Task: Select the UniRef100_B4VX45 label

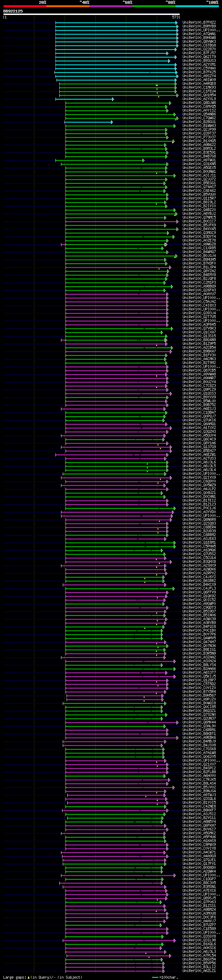Action: pos(199,229)
